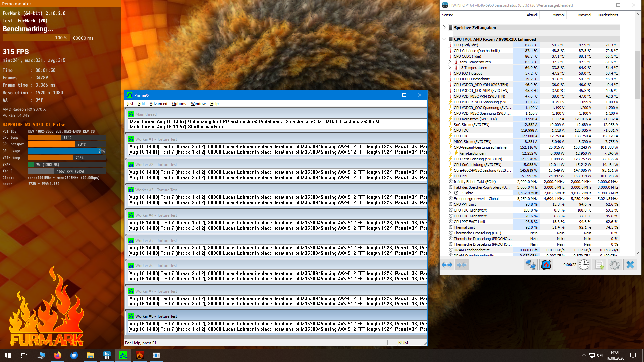Click Prime95 icon beside Worker #4 title
The height and width of the screenshot is (362, 644).
[131, 215]
